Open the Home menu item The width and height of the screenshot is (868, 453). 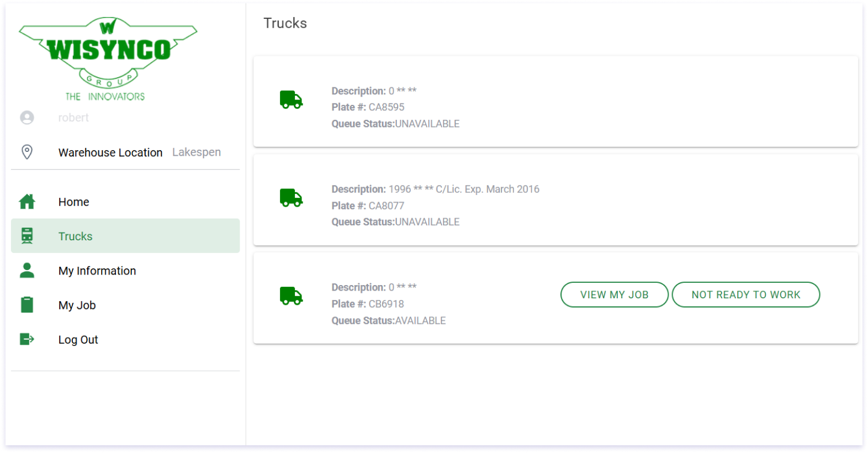point(74,202)
